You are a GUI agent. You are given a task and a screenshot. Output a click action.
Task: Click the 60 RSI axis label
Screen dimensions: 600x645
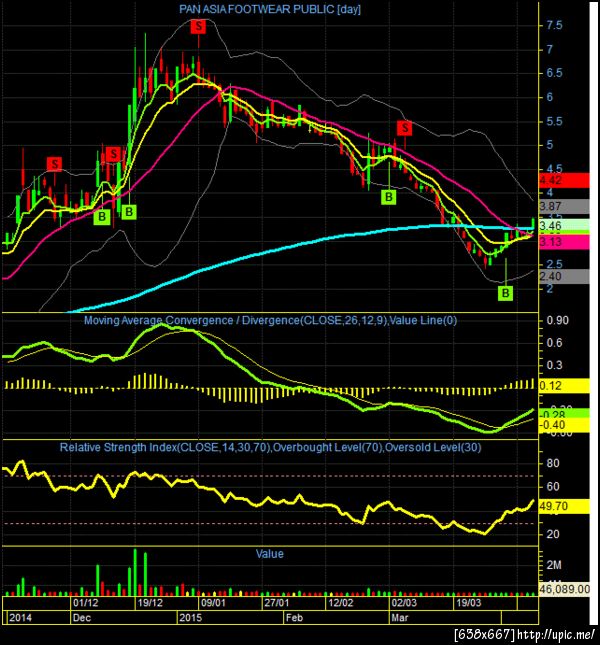coord(553,487)
